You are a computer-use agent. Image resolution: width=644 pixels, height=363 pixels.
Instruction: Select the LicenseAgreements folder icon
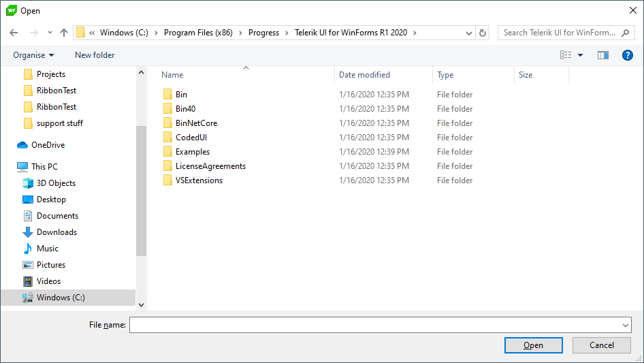tap(167, 166)
